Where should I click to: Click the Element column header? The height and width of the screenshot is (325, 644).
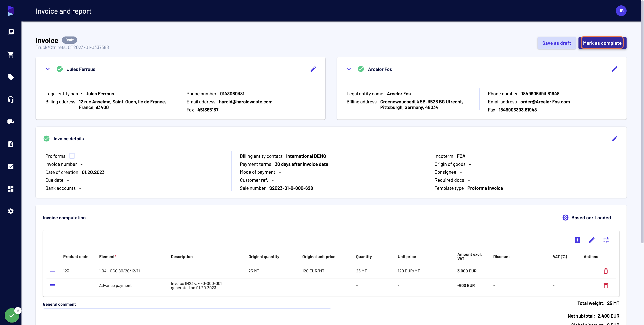[108, 257]
